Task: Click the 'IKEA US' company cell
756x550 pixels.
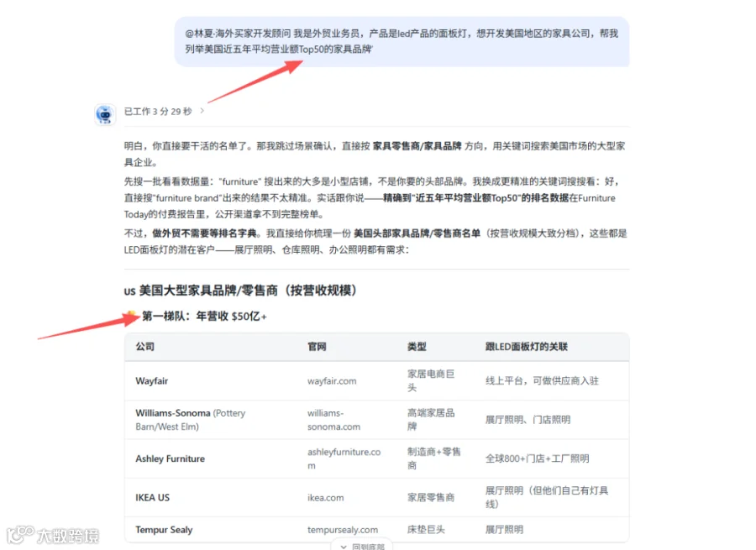Action: click(152, 497)
